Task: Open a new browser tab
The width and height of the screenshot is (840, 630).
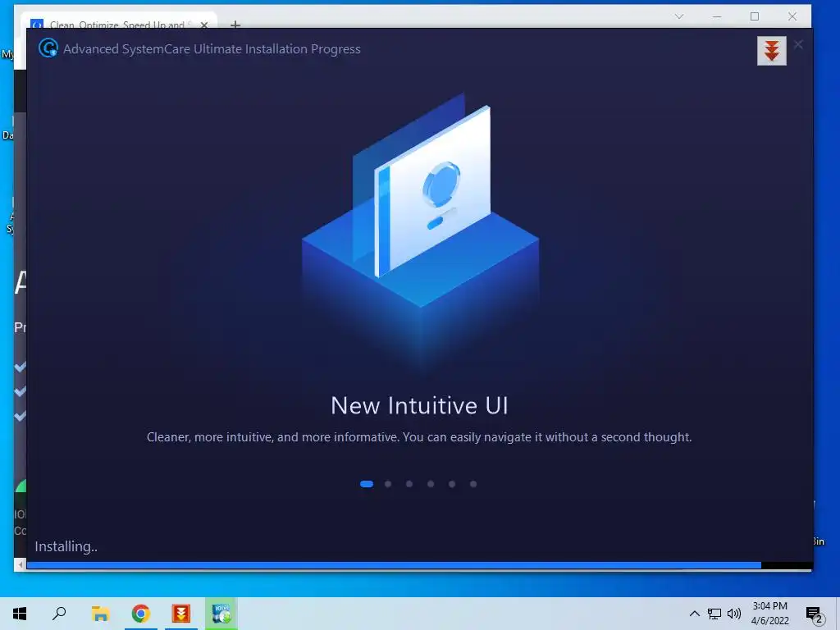Action: pos(235,24)
